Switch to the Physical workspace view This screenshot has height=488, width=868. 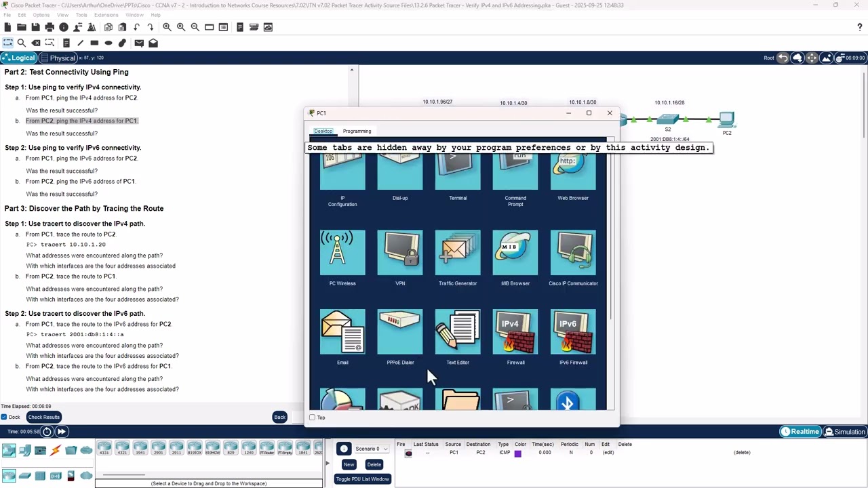[x=58, y=58]
